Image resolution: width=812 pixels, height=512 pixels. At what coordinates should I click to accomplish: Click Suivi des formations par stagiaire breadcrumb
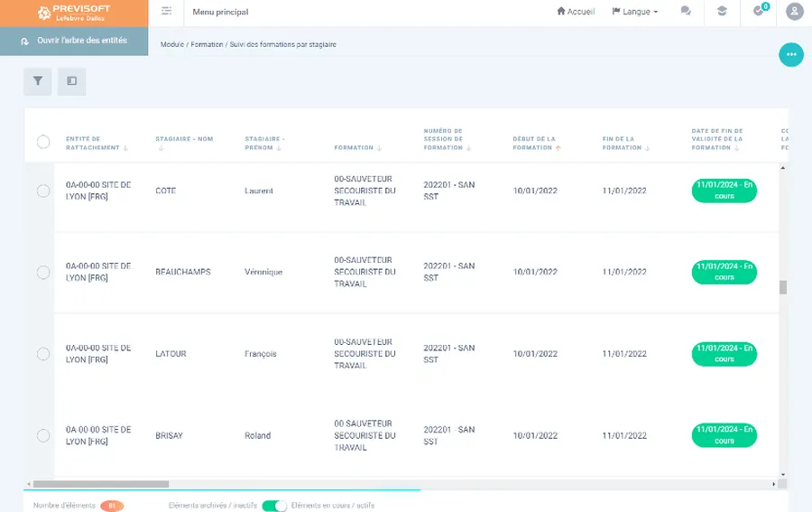(x=282, y=44)
